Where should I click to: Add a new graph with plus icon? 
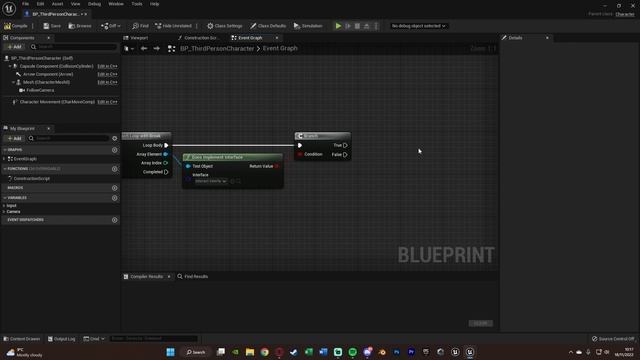pos(115,150)
